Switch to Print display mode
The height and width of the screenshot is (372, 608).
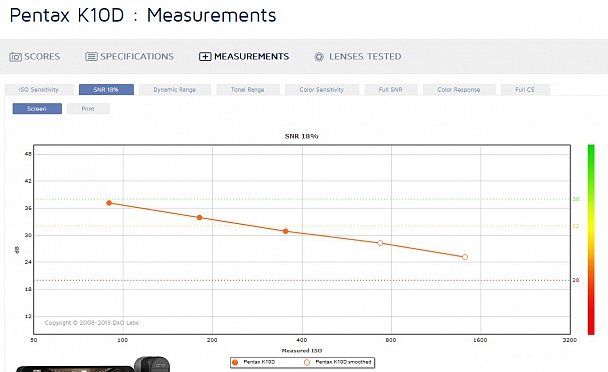click(x=88, y=109)
